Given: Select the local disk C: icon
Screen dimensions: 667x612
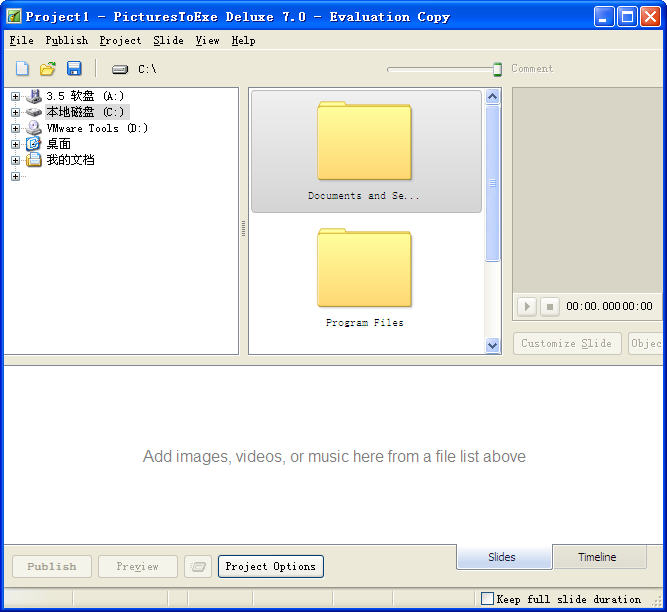Looking at the screenshot, I should pyautogui.click(x=34, y=112).
